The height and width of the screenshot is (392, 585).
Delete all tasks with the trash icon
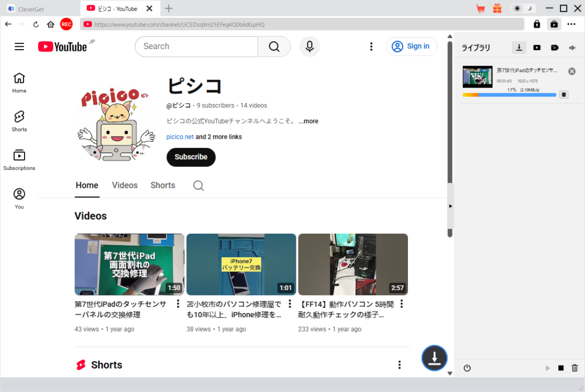coord(575,368)
